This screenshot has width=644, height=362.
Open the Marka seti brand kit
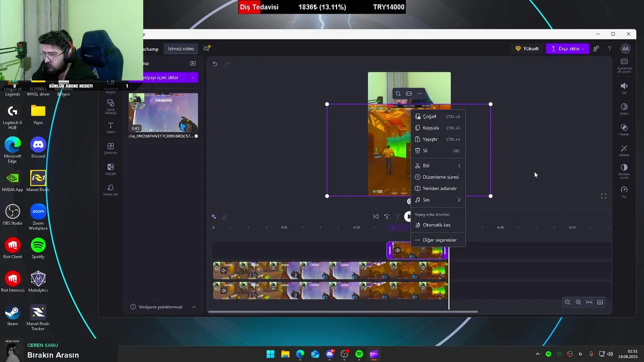(111, 190)
